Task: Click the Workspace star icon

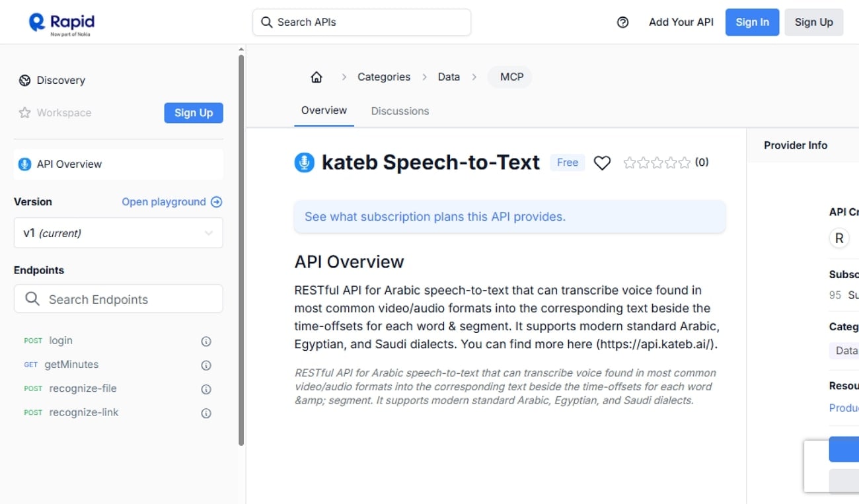Action: click(24, 112)
